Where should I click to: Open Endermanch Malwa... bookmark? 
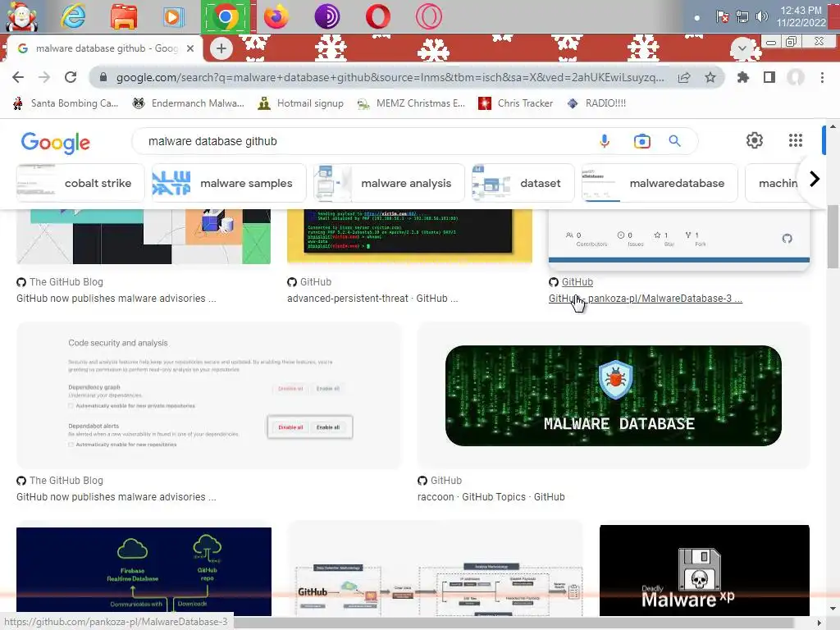pyautogui.click(x=188, y=103)
